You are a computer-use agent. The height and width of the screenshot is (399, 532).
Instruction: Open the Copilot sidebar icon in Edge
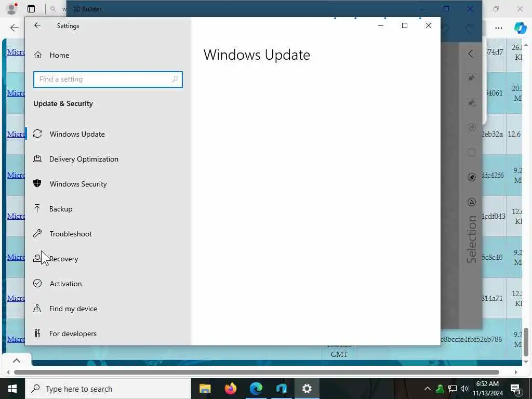520,28
